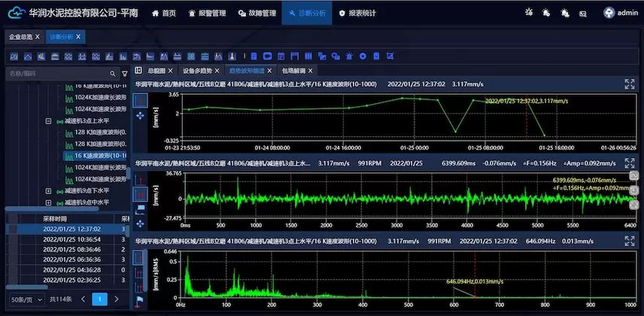Tick the checkbox in the 采样时间 header row
Viewport: 644px width, 316px height.
point(13,218)
